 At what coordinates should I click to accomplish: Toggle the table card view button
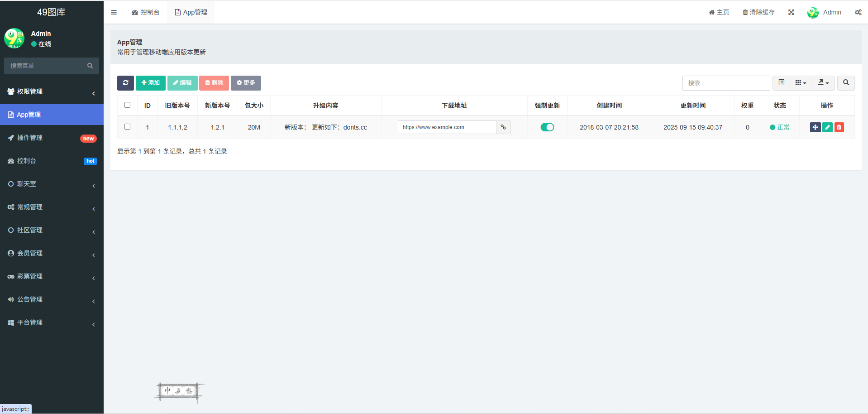click(781, 83)
